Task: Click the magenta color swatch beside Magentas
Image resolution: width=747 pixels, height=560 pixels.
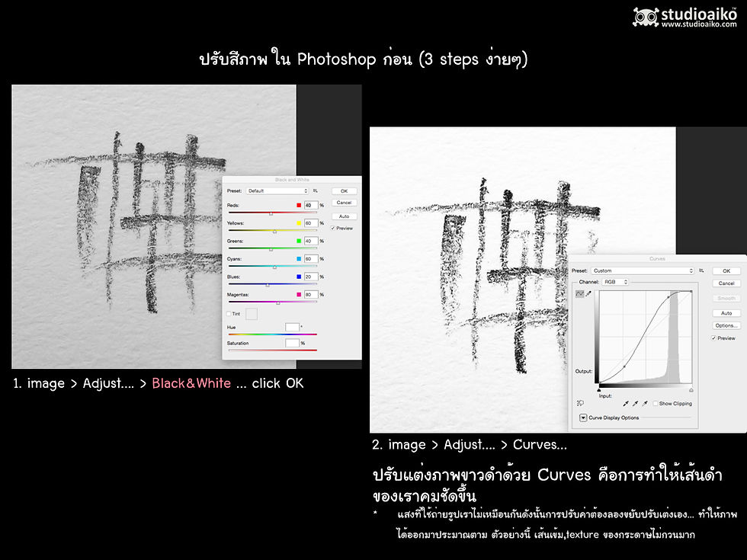Action: coord(299,294)
